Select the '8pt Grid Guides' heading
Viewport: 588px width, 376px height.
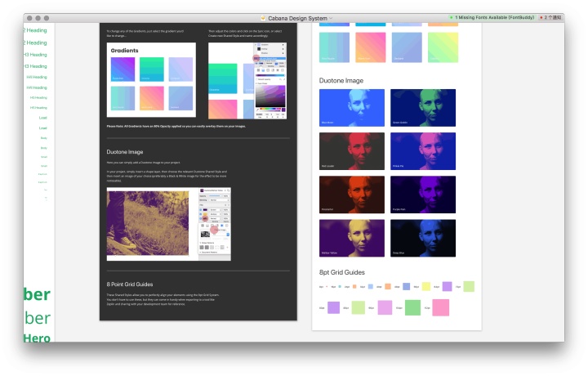click(341, 272)
